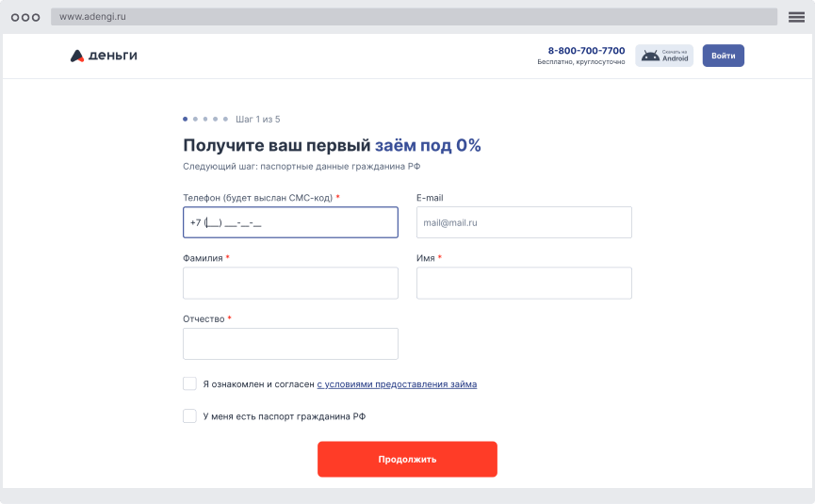Click the Фамилия surname field
This screenshot has height=504, width=815.
pyautogui.click(x=290, y=283)
